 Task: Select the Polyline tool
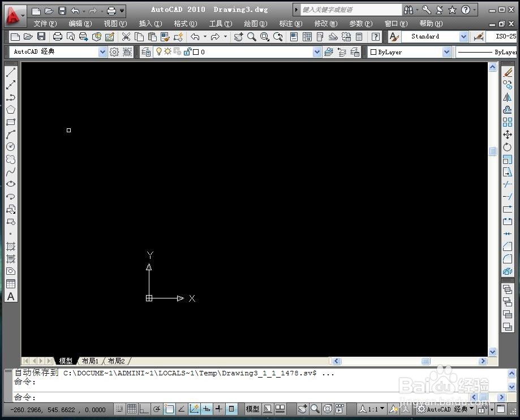point(11,97)
